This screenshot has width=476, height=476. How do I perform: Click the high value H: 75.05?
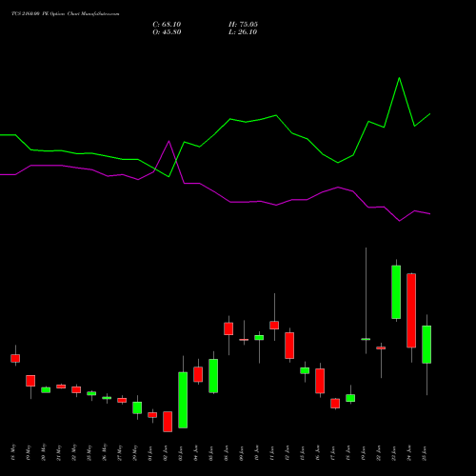243,25
